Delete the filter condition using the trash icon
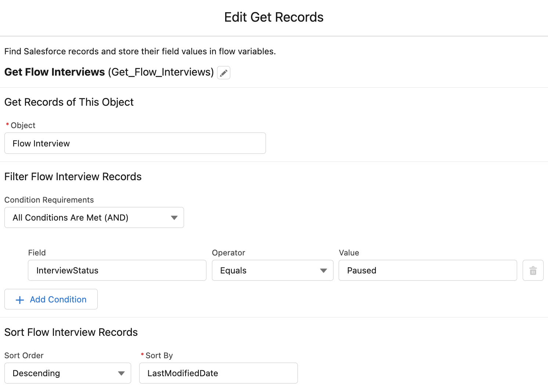This screenshot has height=392, width=548. coord(533,270)
